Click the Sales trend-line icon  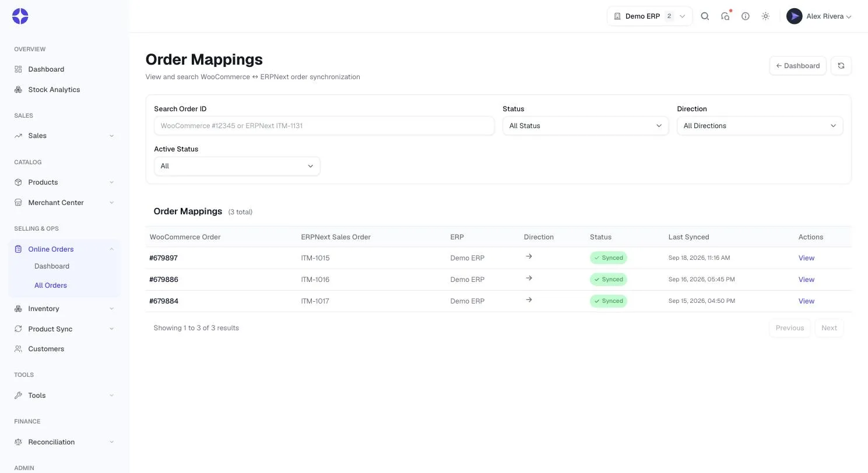18,136
